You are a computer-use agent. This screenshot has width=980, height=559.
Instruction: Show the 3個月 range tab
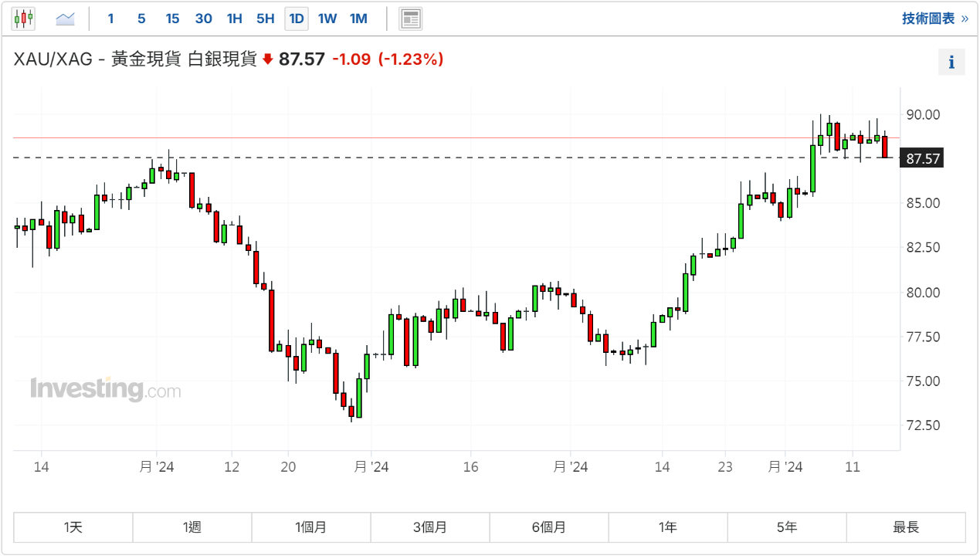pyautogui.click(x=430, y=527)
